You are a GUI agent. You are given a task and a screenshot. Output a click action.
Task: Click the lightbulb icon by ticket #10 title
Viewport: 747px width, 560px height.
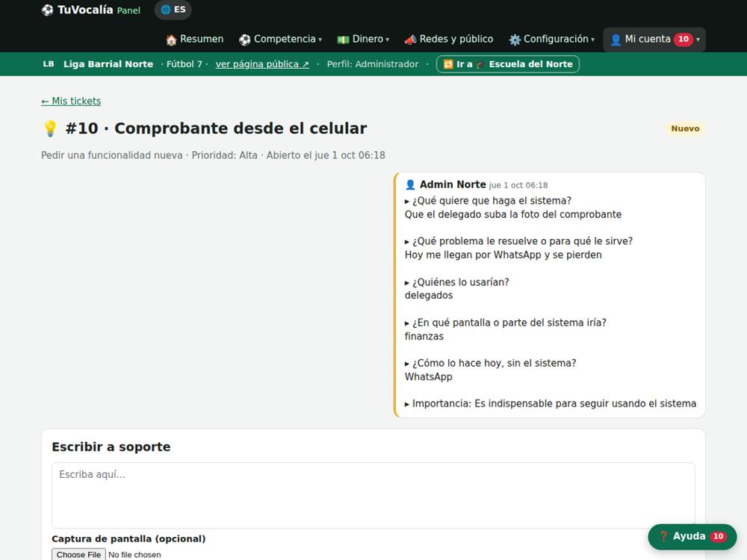coord(50,128)
